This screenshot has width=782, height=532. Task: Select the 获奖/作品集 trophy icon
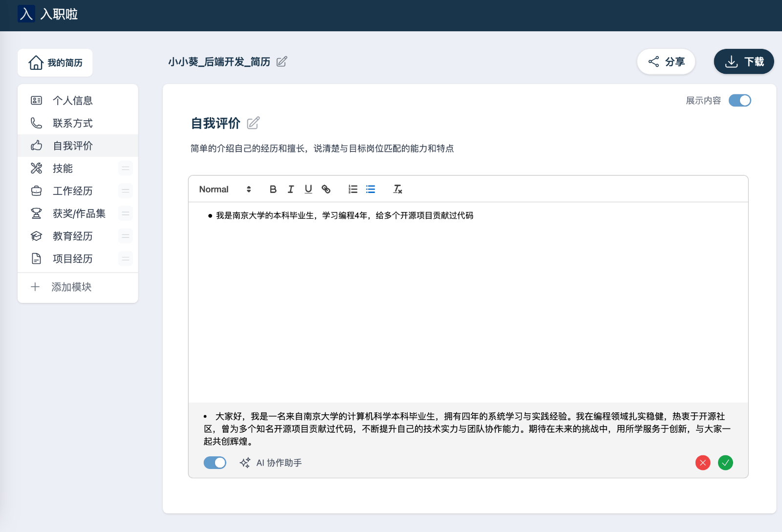coord(36,213)
